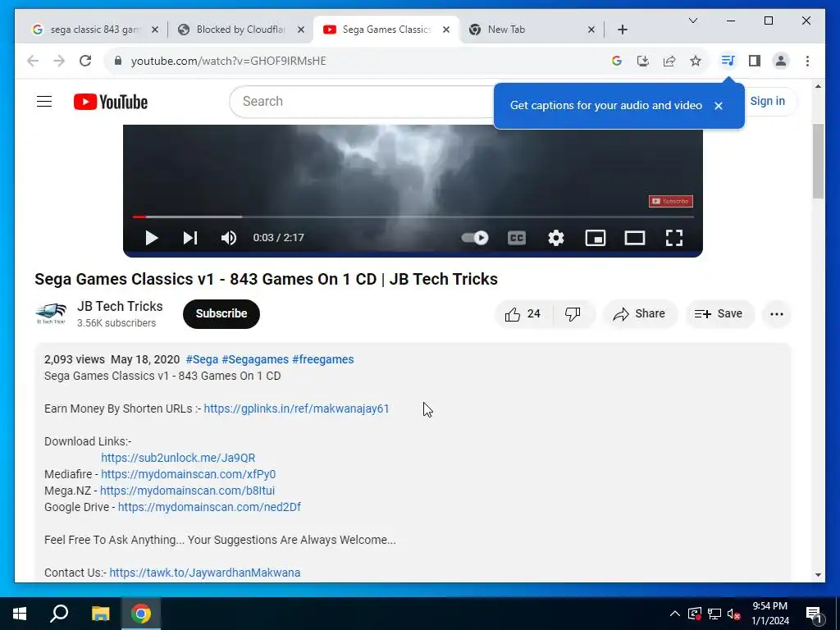Switch to New Tab tab
Viewport: 840px width, 630px height.
[x=506, y=30]
